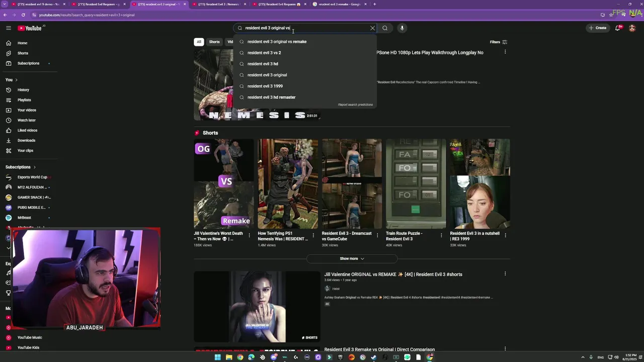Clear the search box with X
Screen dimensions: 644x362
(372, 28)
